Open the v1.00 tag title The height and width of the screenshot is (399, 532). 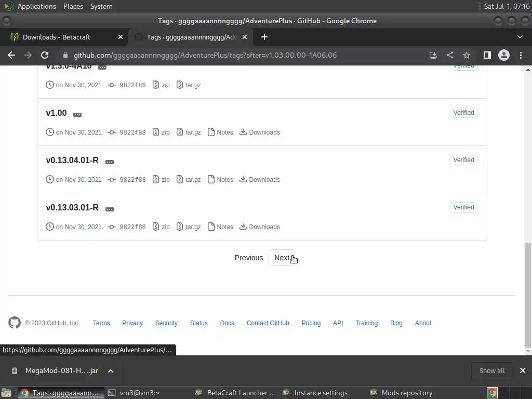tap(56, 113)
